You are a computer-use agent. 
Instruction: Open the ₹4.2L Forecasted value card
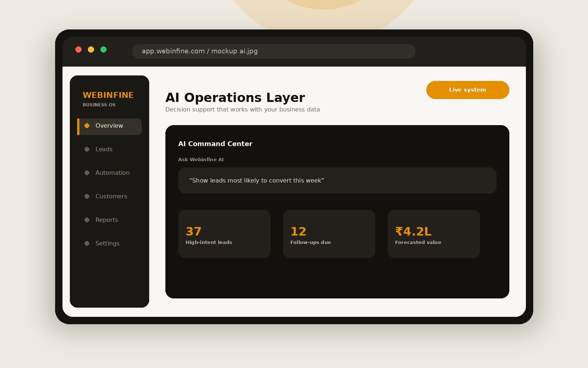pos(434,234)
